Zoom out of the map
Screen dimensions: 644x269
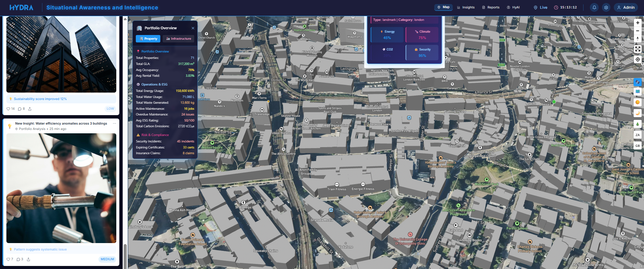point(638,31)
